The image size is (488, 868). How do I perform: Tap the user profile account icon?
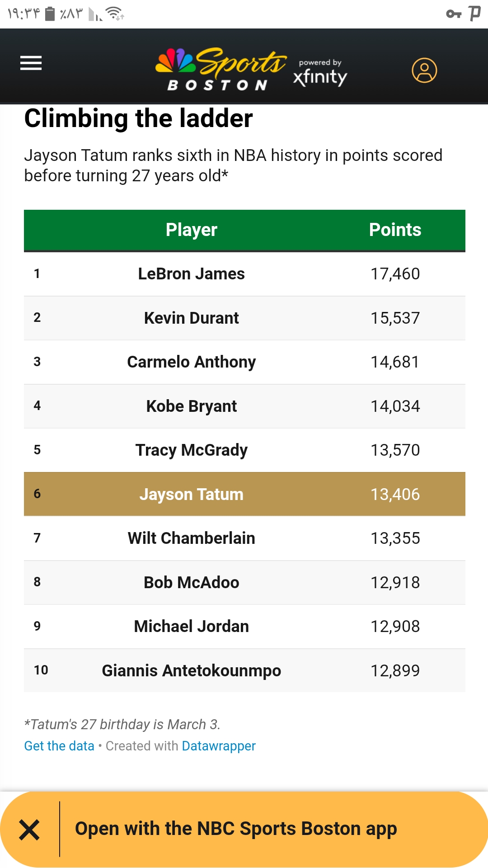424,71
